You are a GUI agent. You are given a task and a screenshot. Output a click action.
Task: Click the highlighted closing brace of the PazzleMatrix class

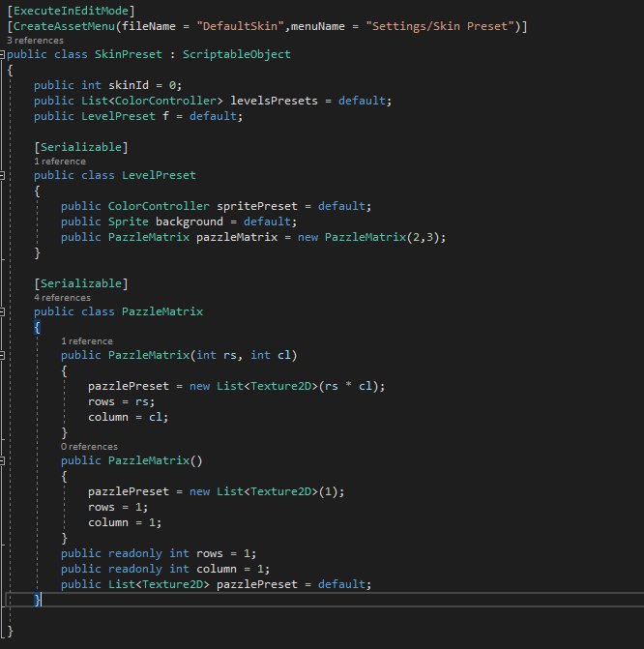coord(38,600)
